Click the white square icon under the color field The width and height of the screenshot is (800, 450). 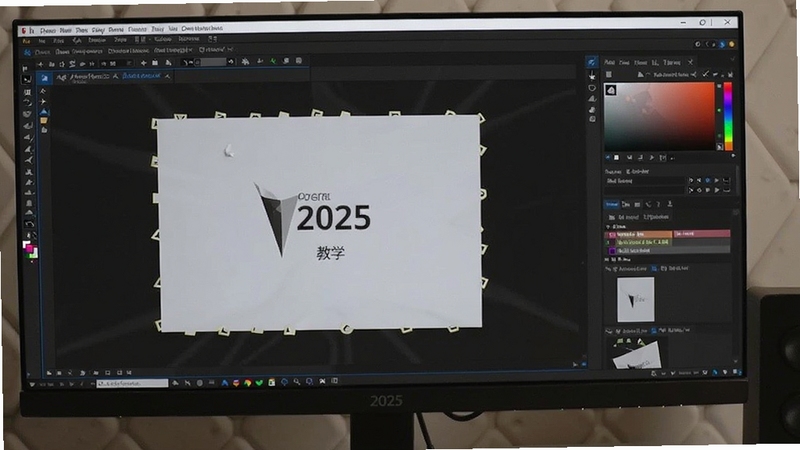(617, 158)
